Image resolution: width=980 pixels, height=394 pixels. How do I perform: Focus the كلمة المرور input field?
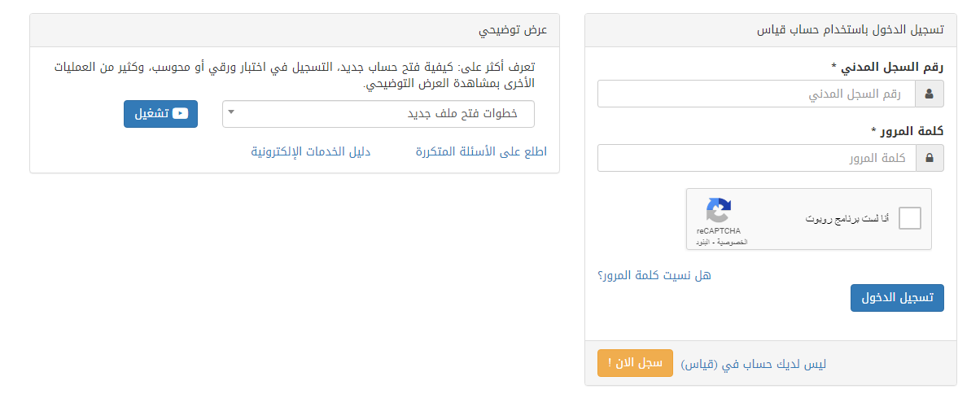tap(756, 158)
